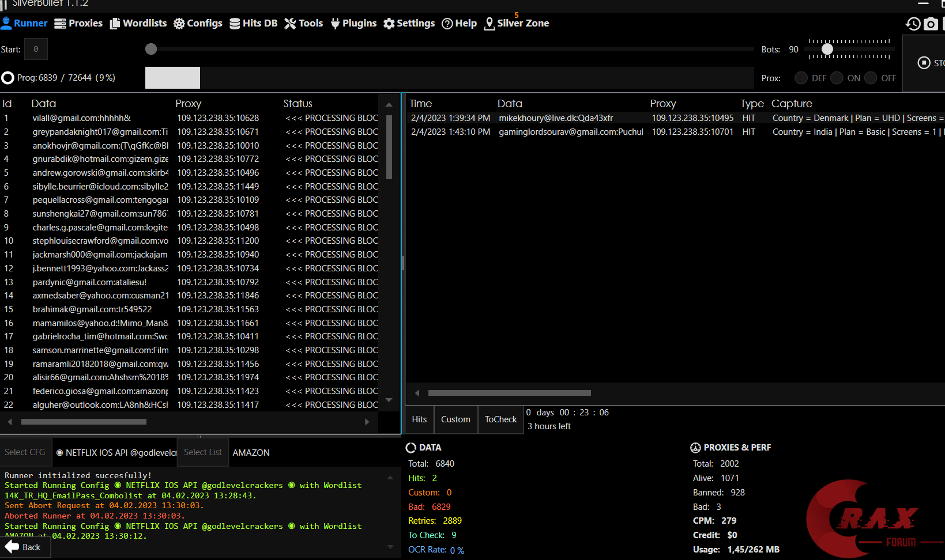Open the Proxies section
The height and width of the screenshot is (560, 945).
[x=85, y=23]
